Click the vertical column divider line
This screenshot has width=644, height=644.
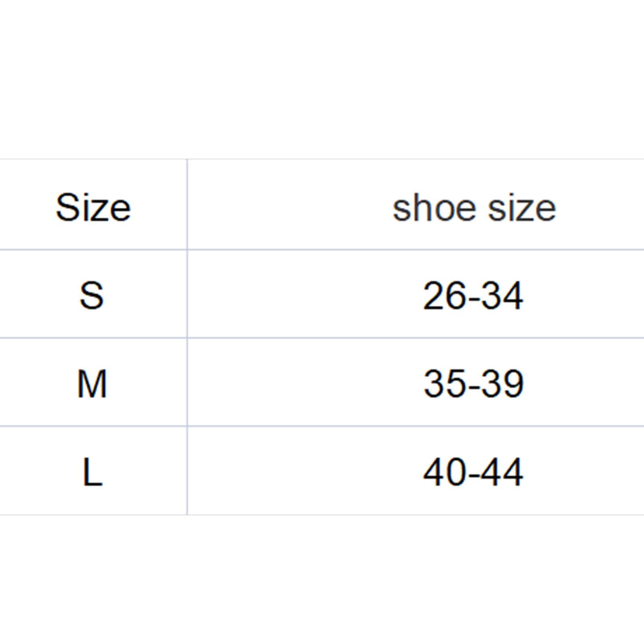pyautogui.click(x=187, y=338)
